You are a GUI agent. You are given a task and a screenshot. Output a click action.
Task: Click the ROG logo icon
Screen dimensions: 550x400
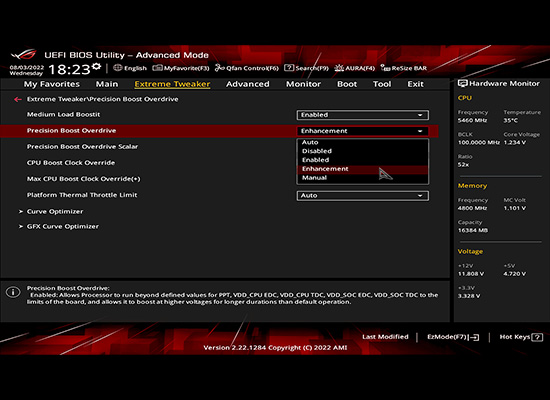[23, 55]
